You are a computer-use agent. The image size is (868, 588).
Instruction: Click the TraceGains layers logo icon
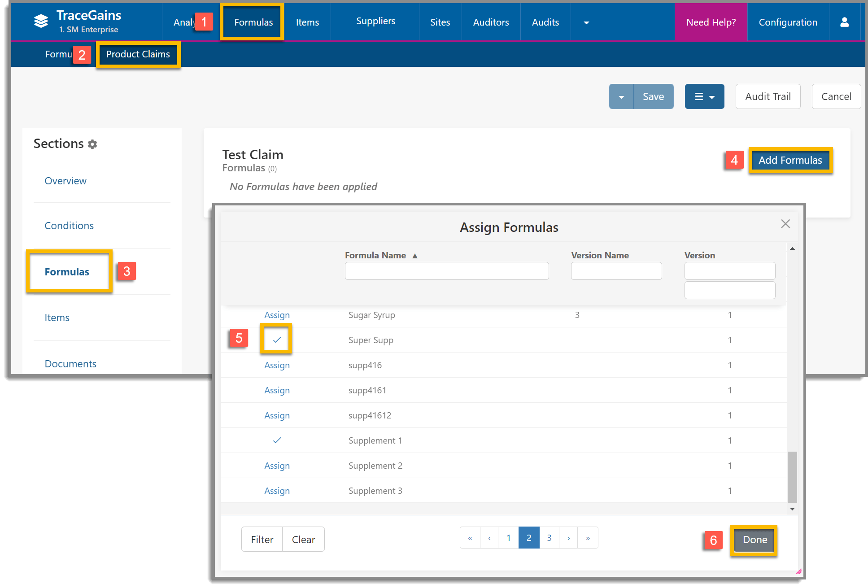41,21
